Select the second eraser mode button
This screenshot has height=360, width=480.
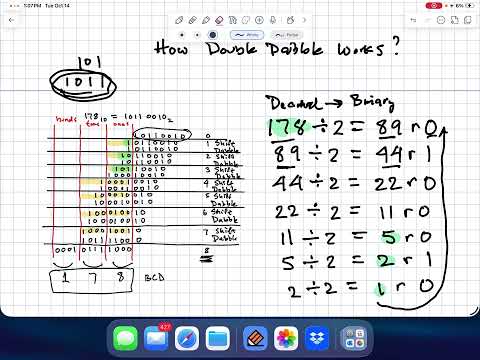(287, 35)
